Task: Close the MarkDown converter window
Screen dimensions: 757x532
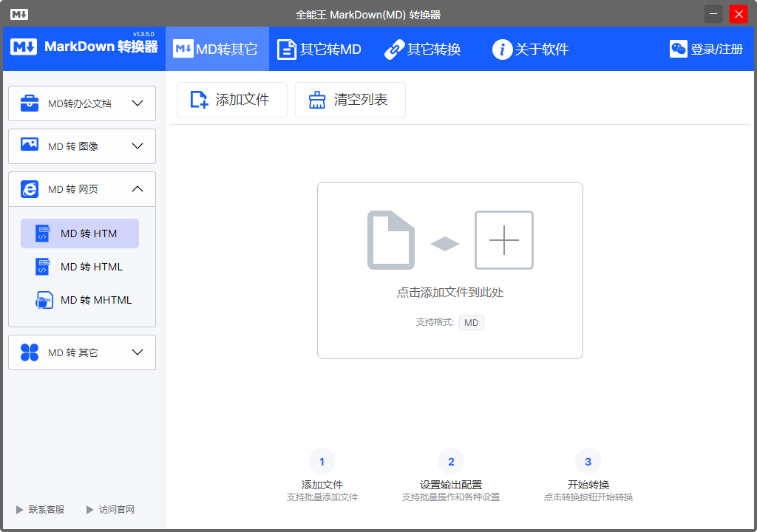Action: click(739, 14)
